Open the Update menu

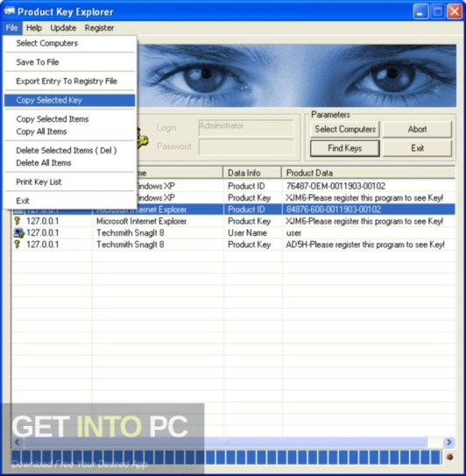click(x=63, y=28)
